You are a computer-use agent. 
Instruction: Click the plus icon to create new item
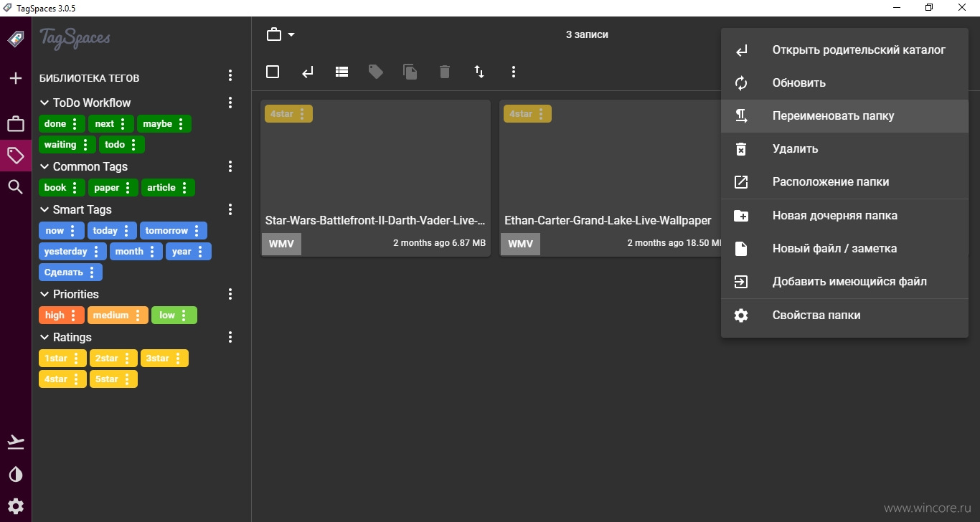[x=16, y=78]
